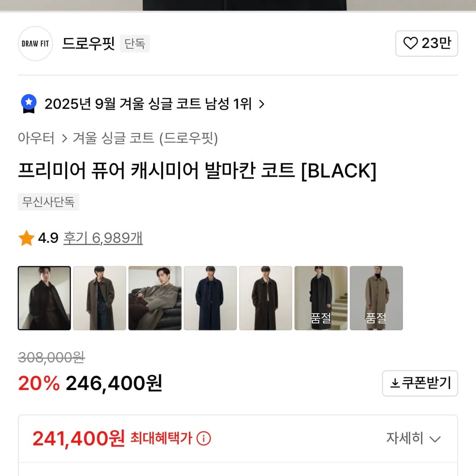Select the sold-out beige coat thumbnail
This screenshot has width=476, height=476.
click(376, 298)
